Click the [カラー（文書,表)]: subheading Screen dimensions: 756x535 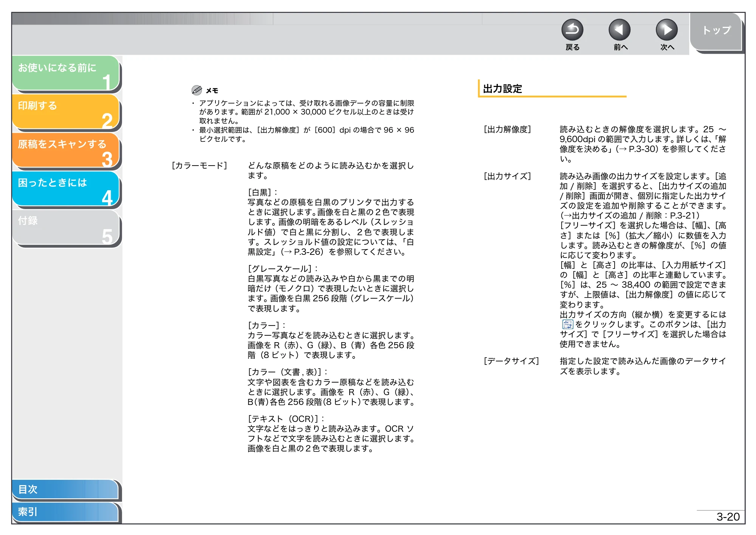(x=288, y=372)
